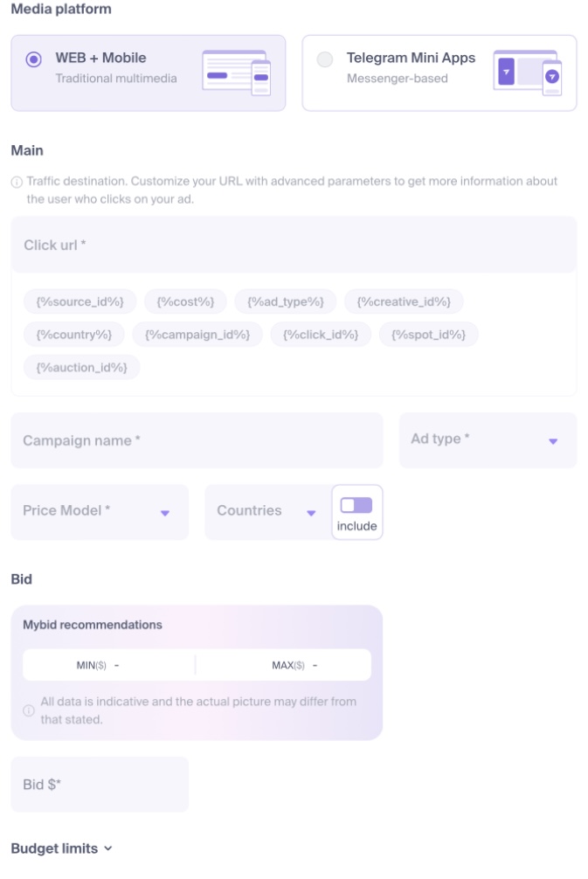
Task: Click the Campaign name field
Action: [x=197, y=440]
